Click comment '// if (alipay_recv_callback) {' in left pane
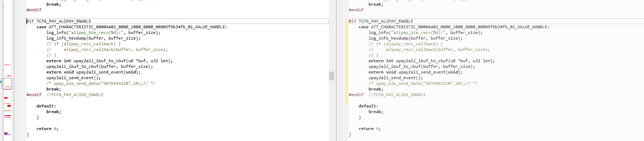Screen dimensions: 644x141 (84, 44)
